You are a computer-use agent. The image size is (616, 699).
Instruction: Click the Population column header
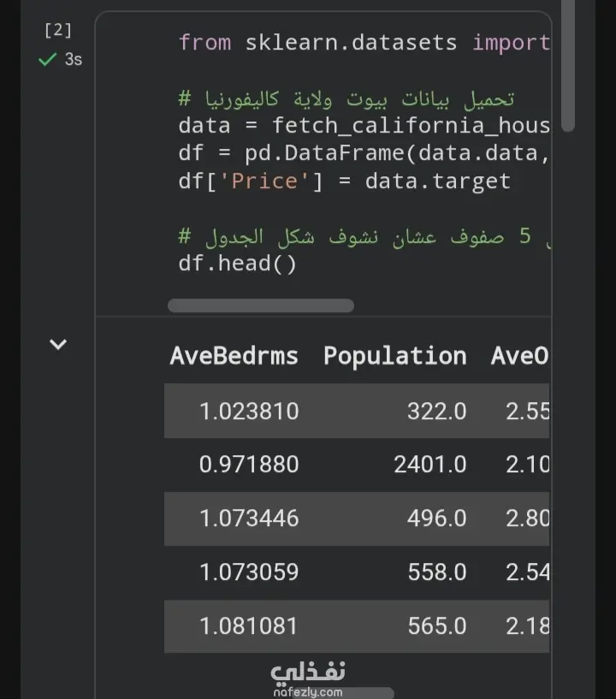coord(395,356)
